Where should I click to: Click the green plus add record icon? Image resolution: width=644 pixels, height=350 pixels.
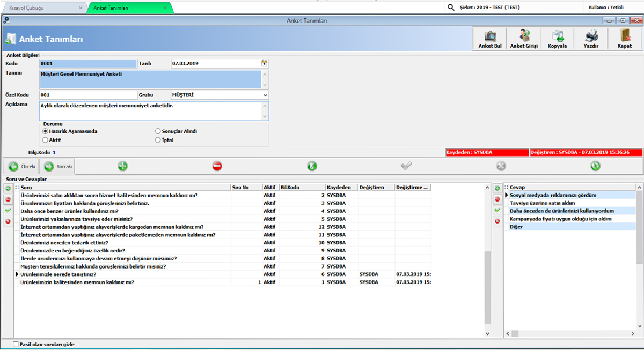122,166
